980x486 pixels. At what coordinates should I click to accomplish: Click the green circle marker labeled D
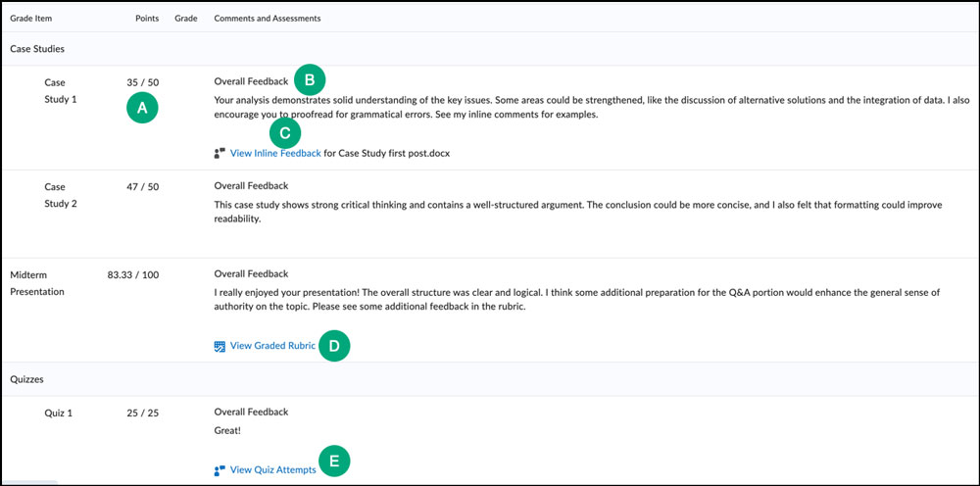click(334, 346)
